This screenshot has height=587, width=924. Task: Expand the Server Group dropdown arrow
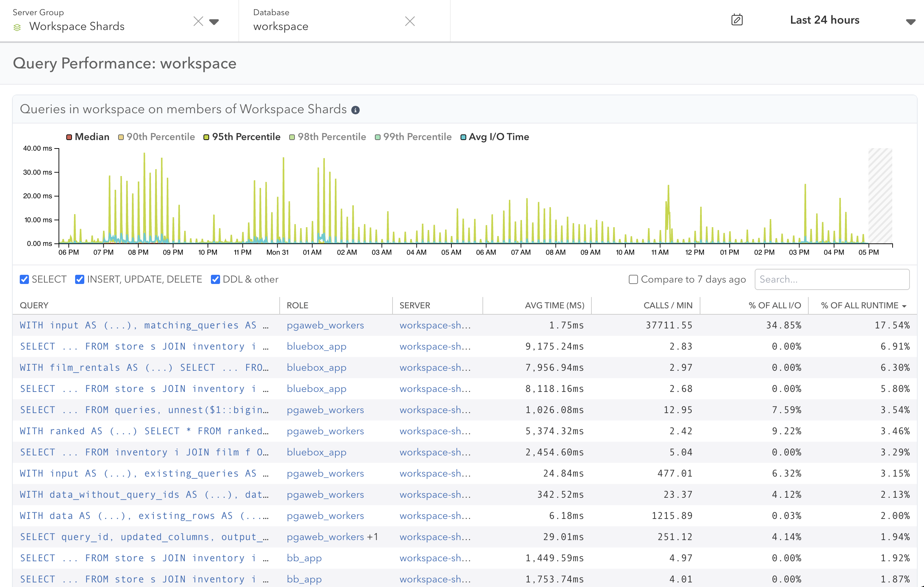pos(214,22)
